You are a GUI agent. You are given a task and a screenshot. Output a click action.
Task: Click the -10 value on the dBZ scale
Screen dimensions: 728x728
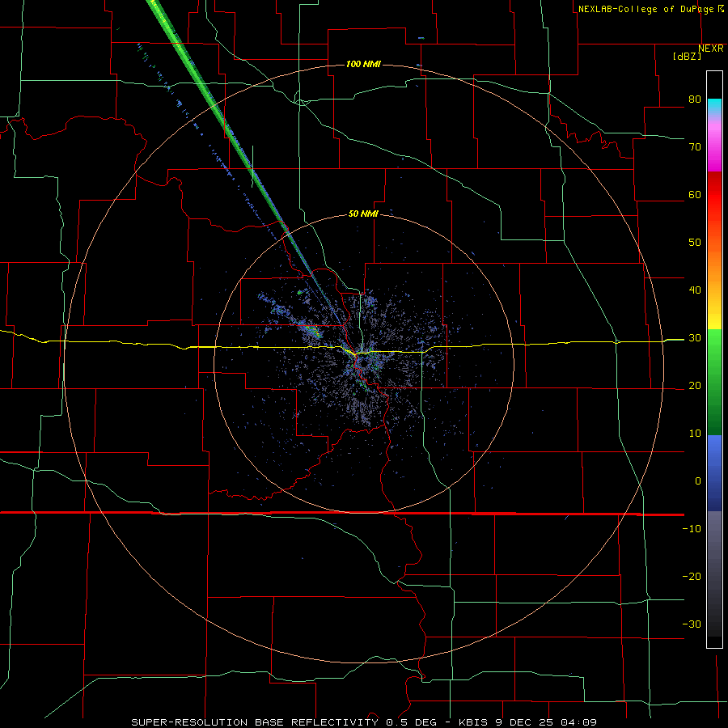coord(692,529)
